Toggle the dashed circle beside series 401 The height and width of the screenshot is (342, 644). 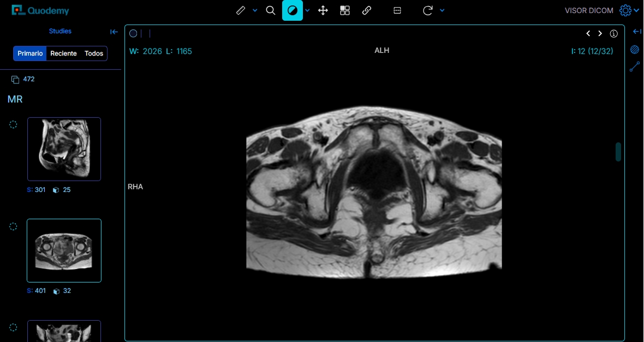tap(13, 226)
